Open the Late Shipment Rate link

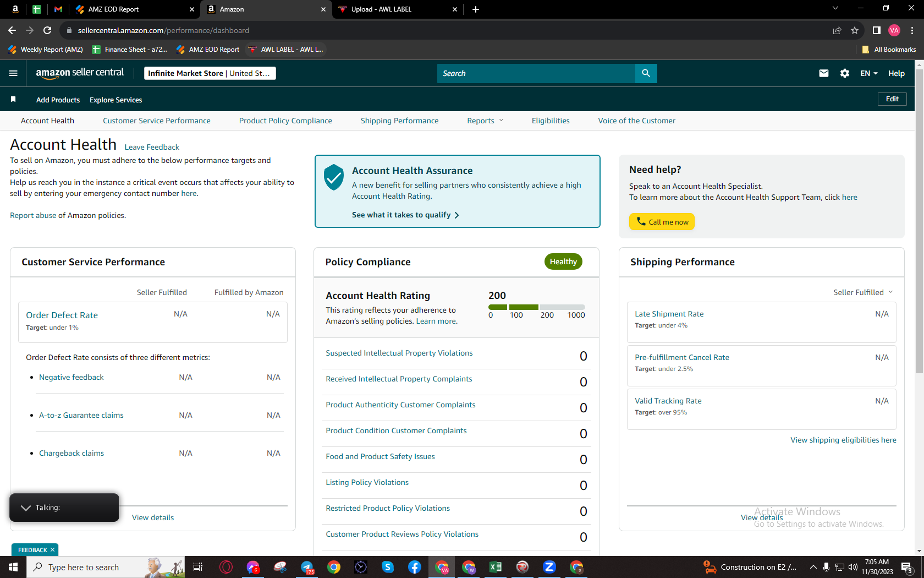click(x=669, y=314)
